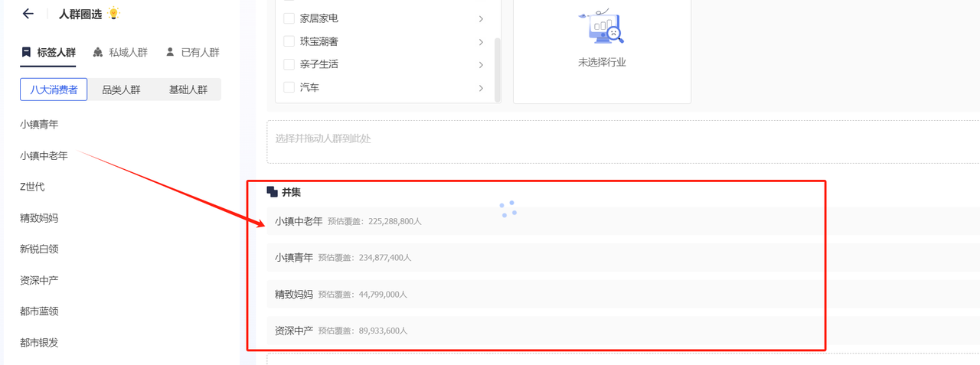The height and width of the screenshot is (365, 980).
Task: Choose 小镇青年 in the left list
Action: [x=39, y=124]
